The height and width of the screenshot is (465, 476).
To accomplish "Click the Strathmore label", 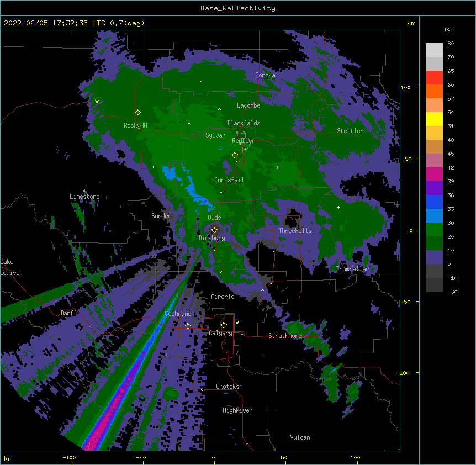I will click(x=285, y=336).
